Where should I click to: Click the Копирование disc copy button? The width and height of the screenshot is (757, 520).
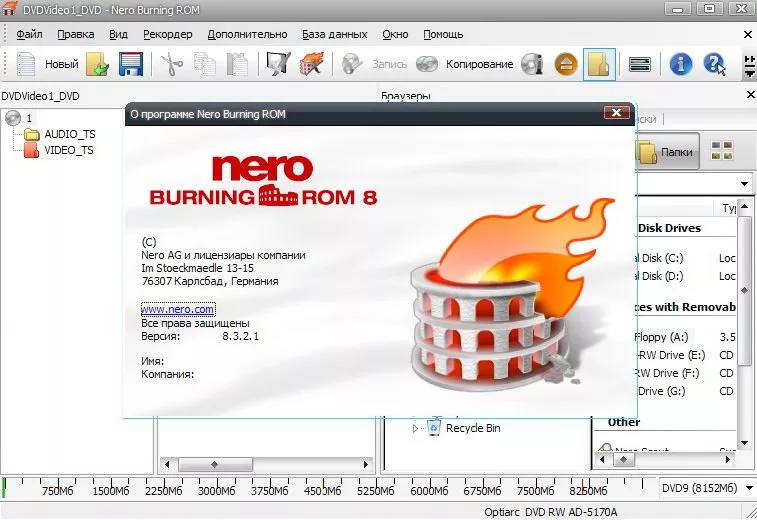pos(464,64)
